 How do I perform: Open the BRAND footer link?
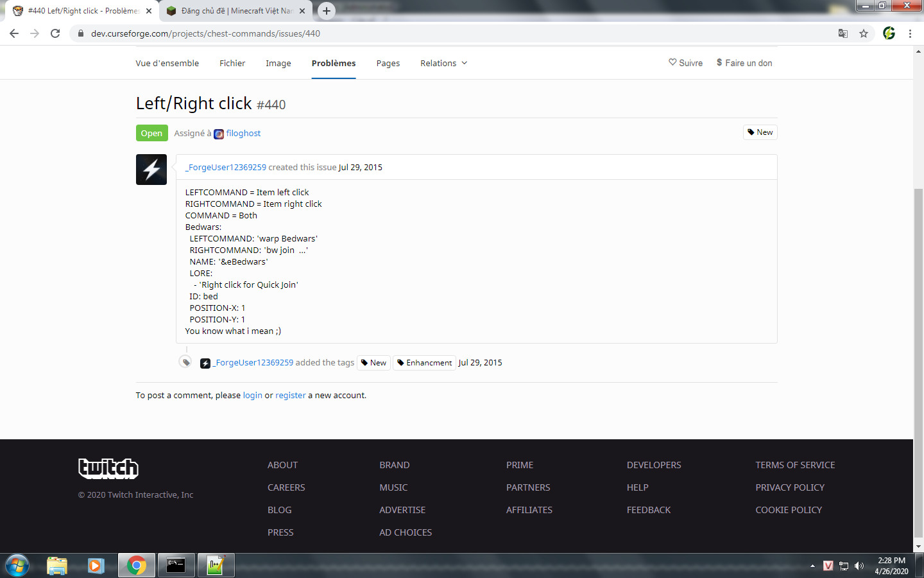395,465
